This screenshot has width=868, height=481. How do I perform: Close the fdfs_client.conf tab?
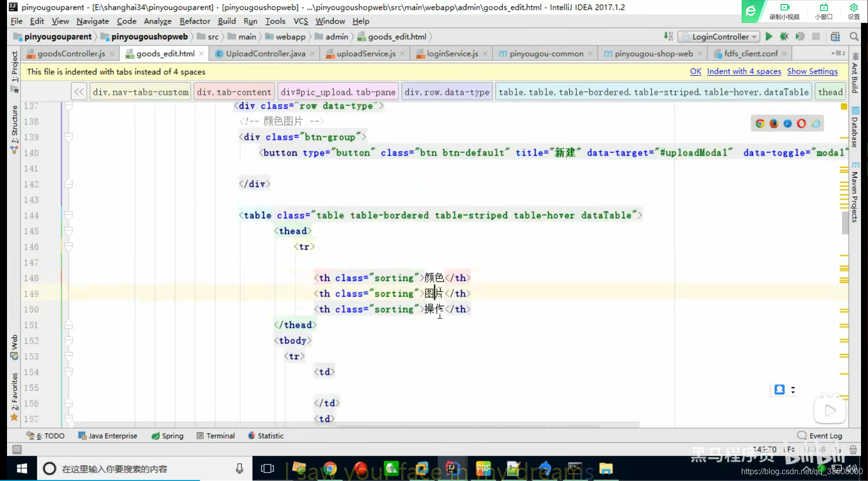click(x=785, y=53)
